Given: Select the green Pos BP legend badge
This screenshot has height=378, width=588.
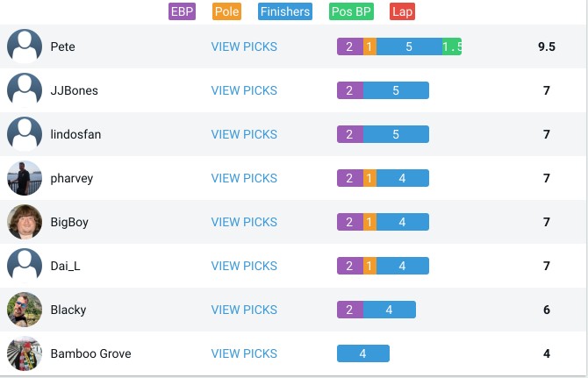Looking at the screenshot, I should point(351,11).
